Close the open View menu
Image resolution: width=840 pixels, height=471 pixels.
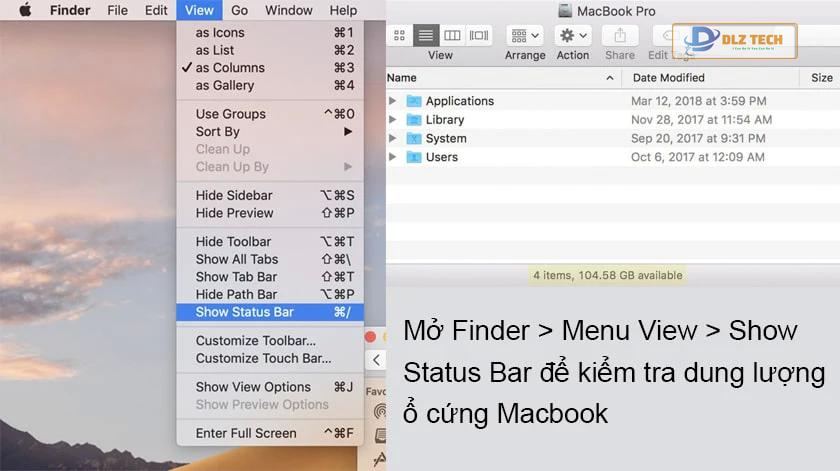tap(199, 10)
